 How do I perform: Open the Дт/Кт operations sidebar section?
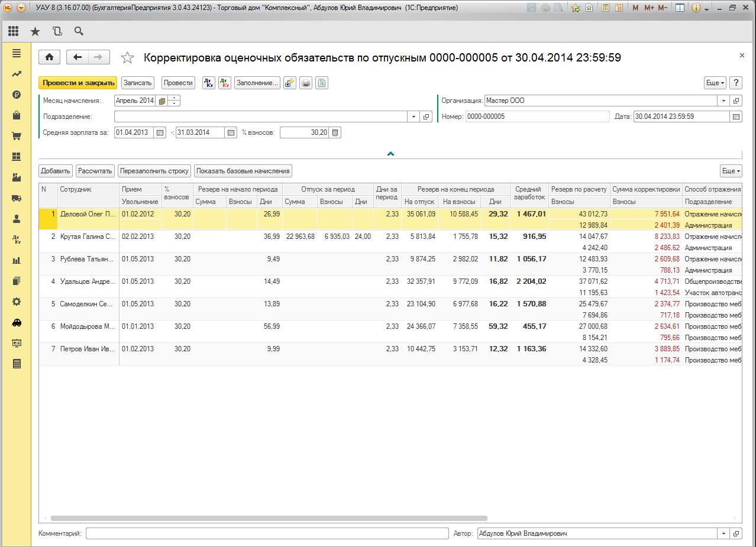tap(17, 239)
